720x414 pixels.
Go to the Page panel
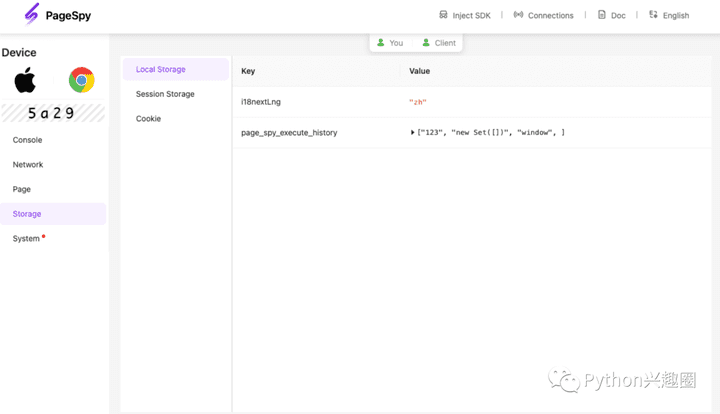22,189
